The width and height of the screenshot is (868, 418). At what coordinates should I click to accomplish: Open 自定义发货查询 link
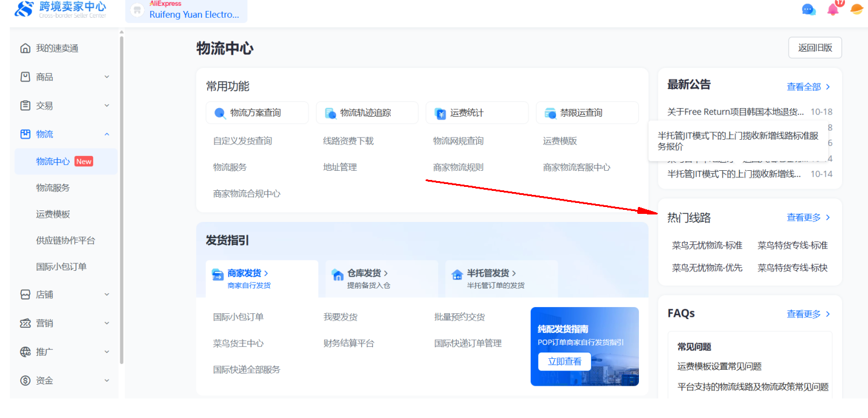[x=242, y=141]
